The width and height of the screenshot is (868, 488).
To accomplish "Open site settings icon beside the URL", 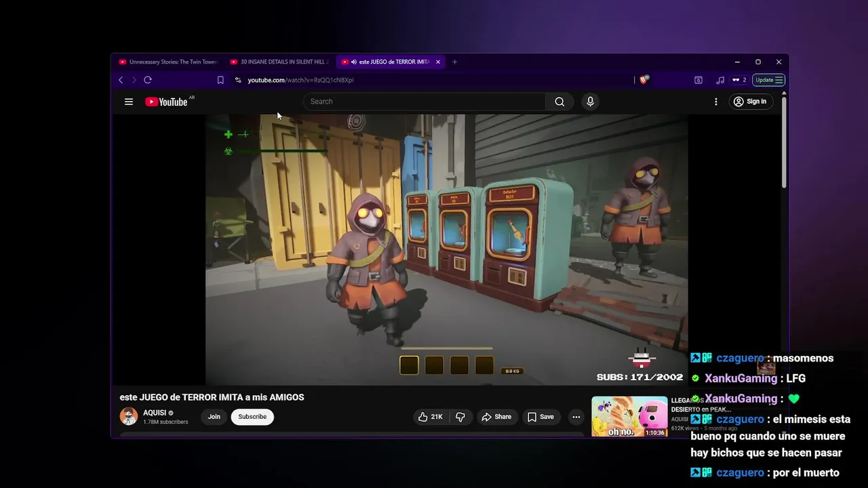I will point(238,80).
